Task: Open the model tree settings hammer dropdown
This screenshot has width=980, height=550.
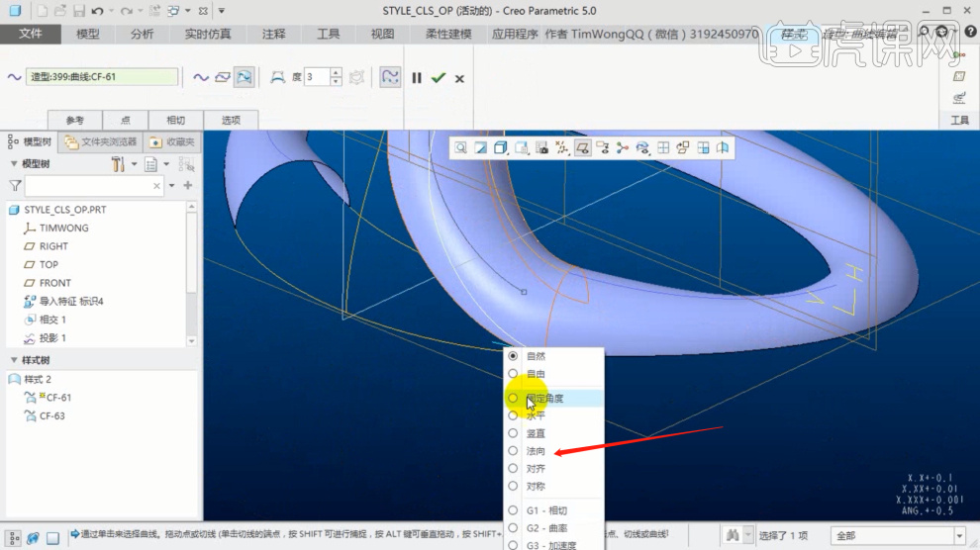Action: pyautogui.click(x=134, y=164)
